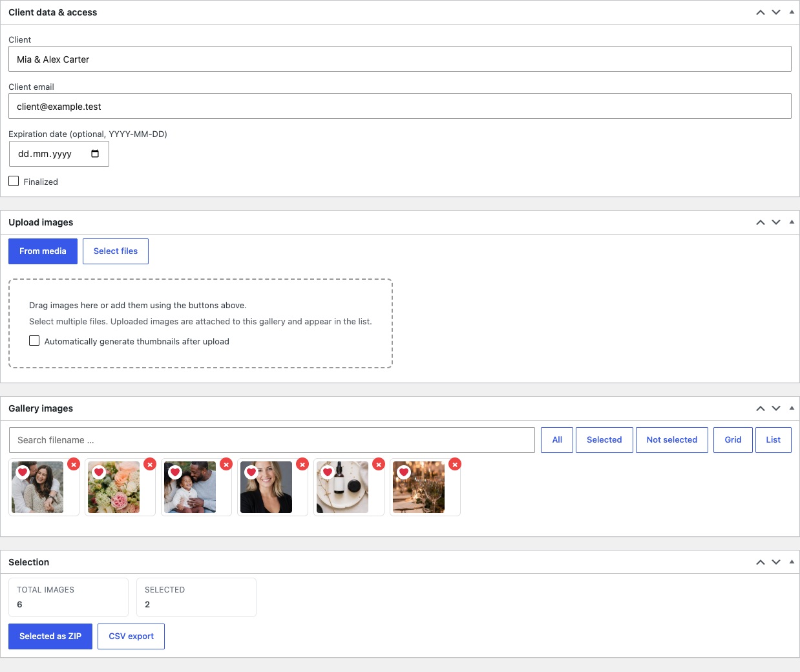The width and height of the screenshot is (800, 672).
Task: Remove the flower bouquet image
Action: 150,465
